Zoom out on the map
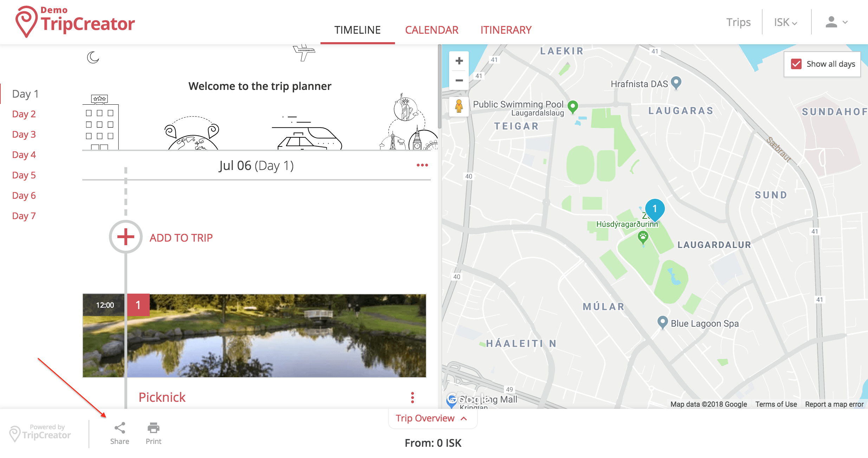This screenshot has width=868, height=458. click(459, 80)
